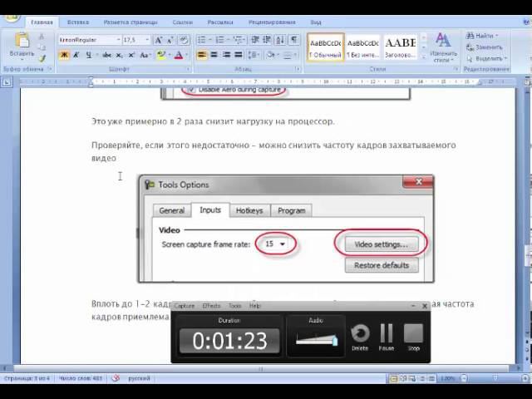Image resolution: width=532 pixels, height=399 pixels.
Task: Open the shading fill dropdown
Action: [278, 55]
